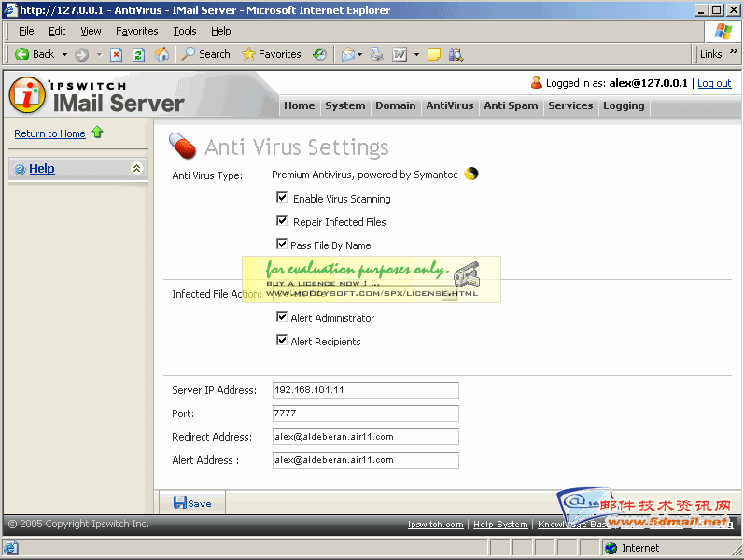Refresh the page with Refresh icon
The width and height of the screenshot is (744, 560).
coord(138,54)
